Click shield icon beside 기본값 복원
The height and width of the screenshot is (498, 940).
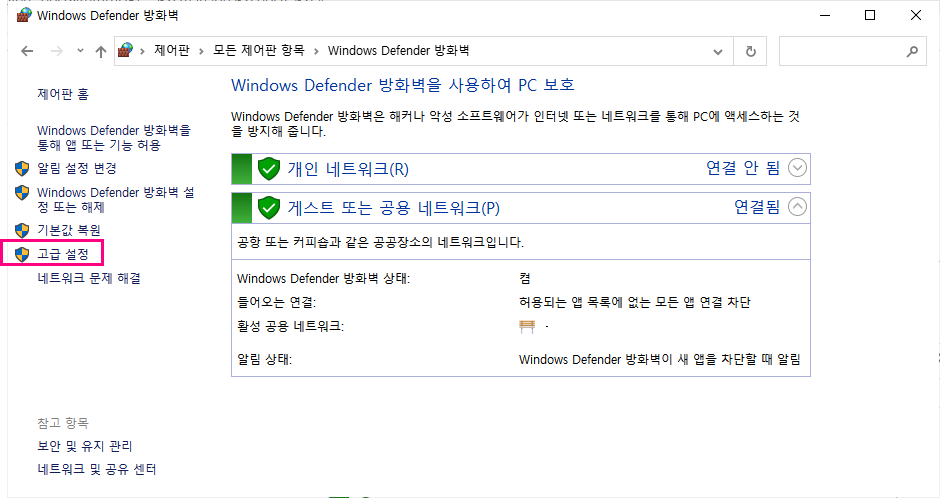click(22, 230)
